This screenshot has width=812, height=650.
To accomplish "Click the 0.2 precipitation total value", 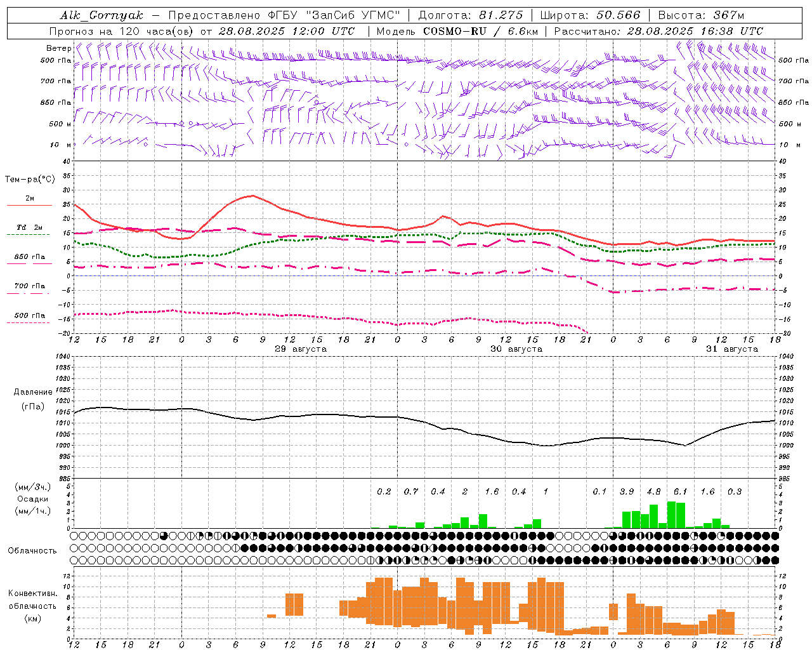I will [x=384, y=492].
